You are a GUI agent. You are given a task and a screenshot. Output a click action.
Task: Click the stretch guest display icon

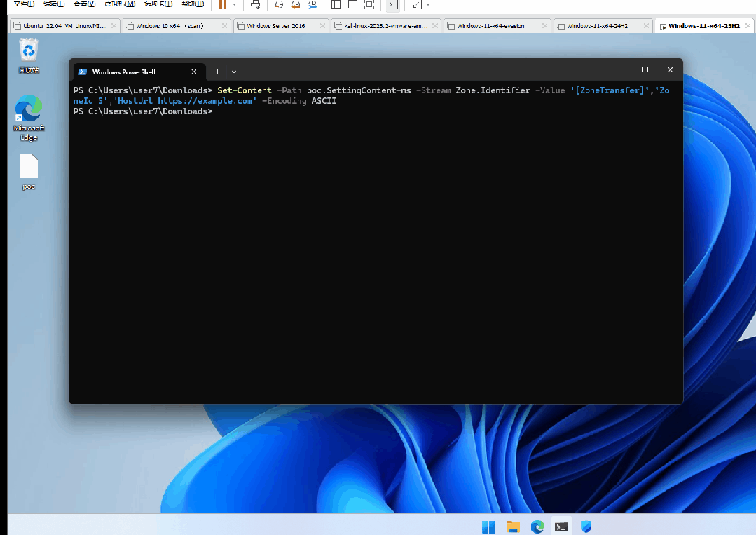pos(417,5)
